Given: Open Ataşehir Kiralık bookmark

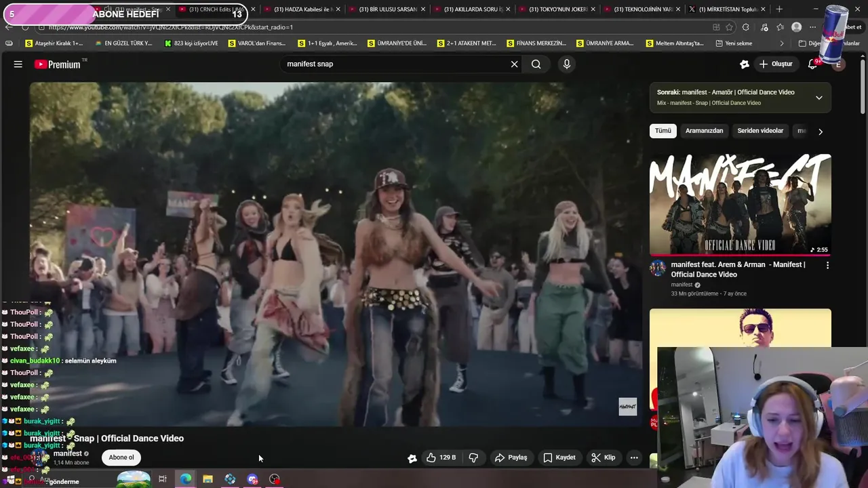Looking at the screenshot, I should pos(54,43).
